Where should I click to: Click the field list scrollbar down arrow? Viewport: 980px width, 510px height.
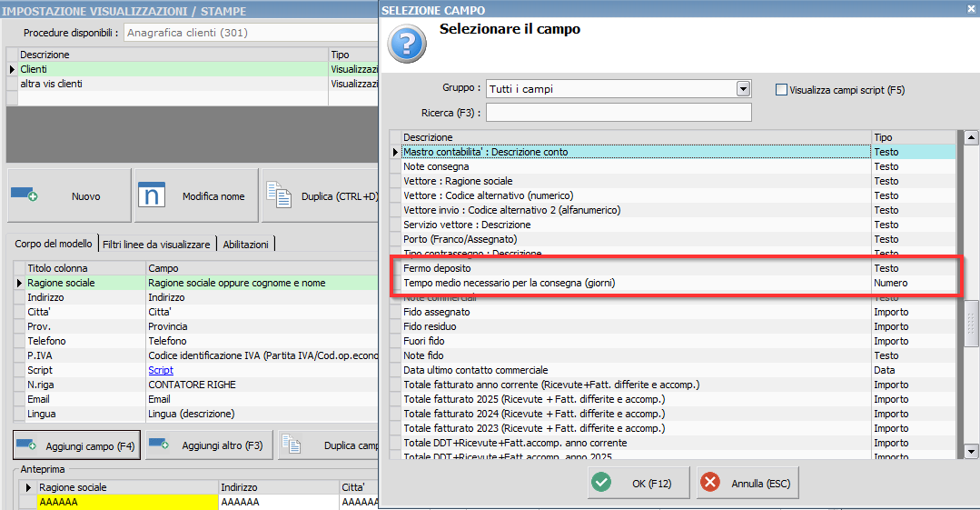tap(971, 451)
